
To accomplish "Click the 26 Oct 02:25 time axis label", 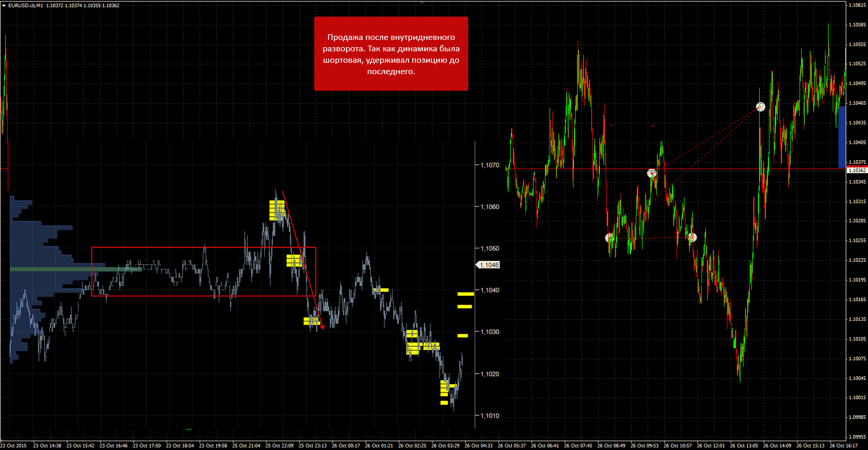I will click(x=412, y=445).
